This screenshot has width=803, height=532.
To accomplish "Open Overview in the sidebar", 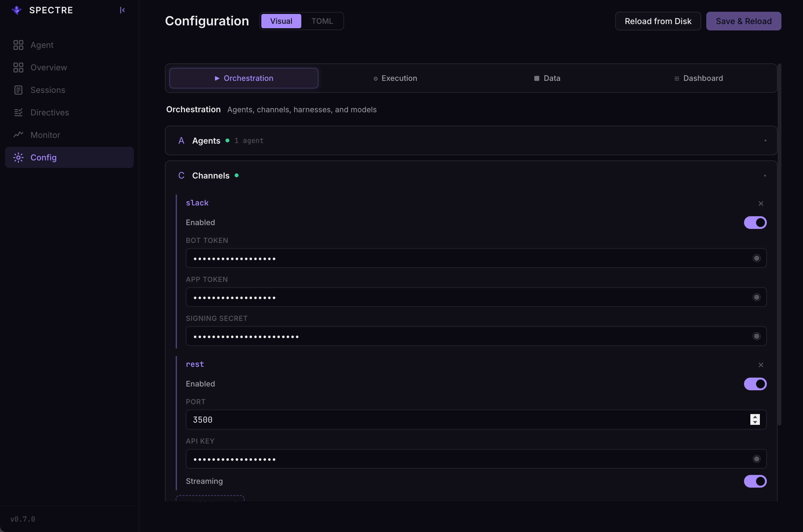I will tap(69, 68).
